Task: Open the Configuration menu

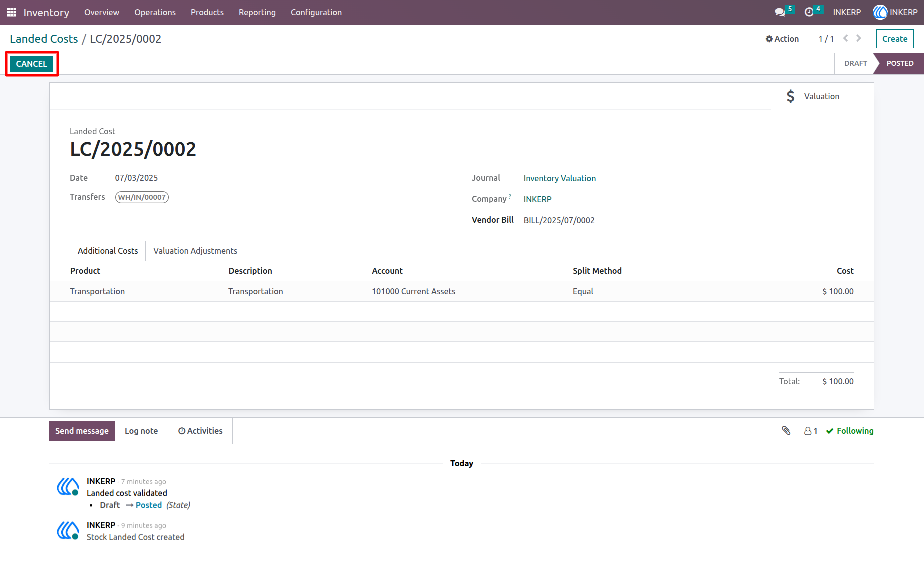Action: coord(316,12)
